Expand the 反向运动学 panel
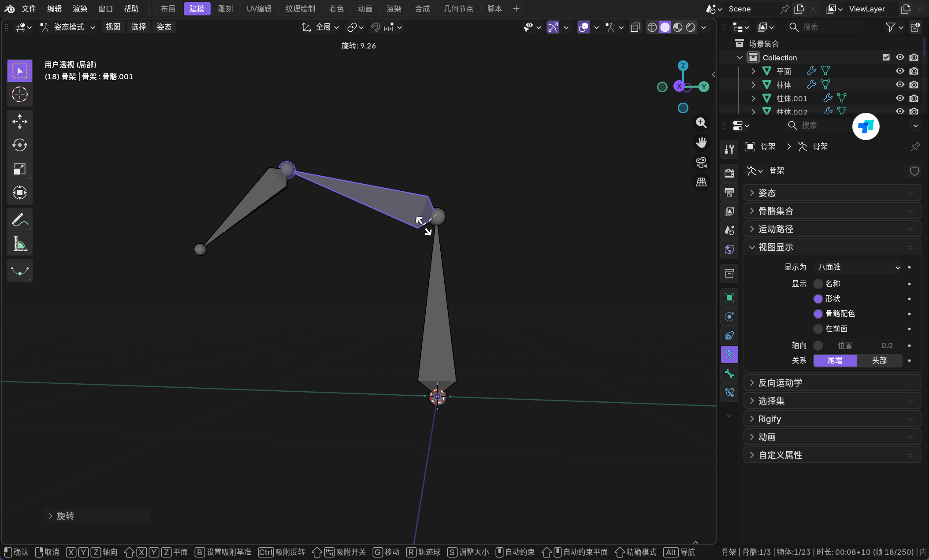 (780, 383)
